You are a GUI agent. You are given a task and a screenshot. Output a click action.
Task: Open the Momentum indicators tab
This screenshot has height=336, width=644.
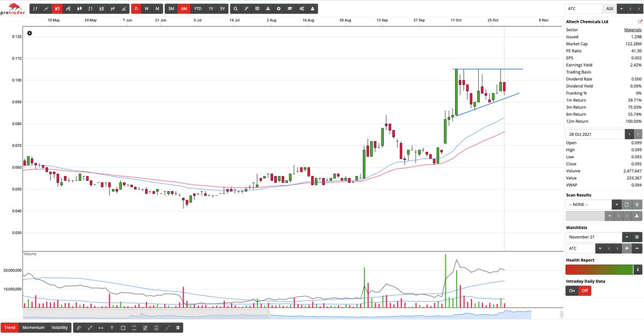pyautogui.click(x=34, y=327)
